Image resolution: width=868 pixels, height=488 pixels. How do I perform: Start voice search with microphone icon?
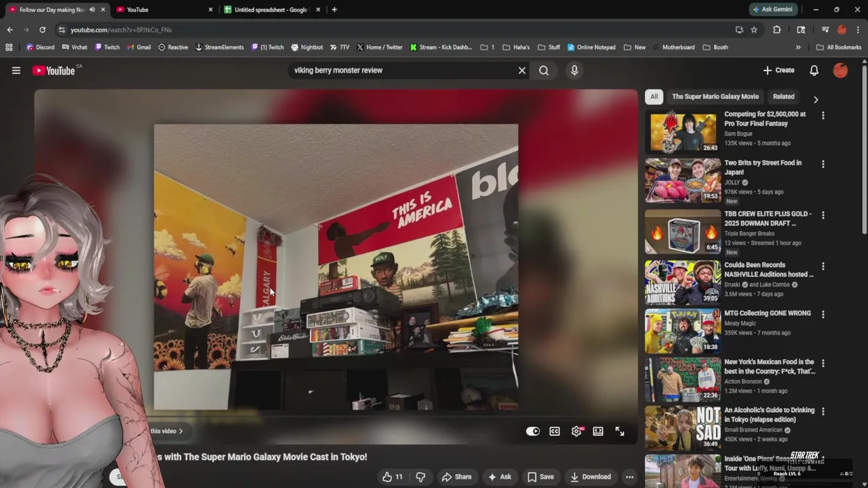(574, 70)
